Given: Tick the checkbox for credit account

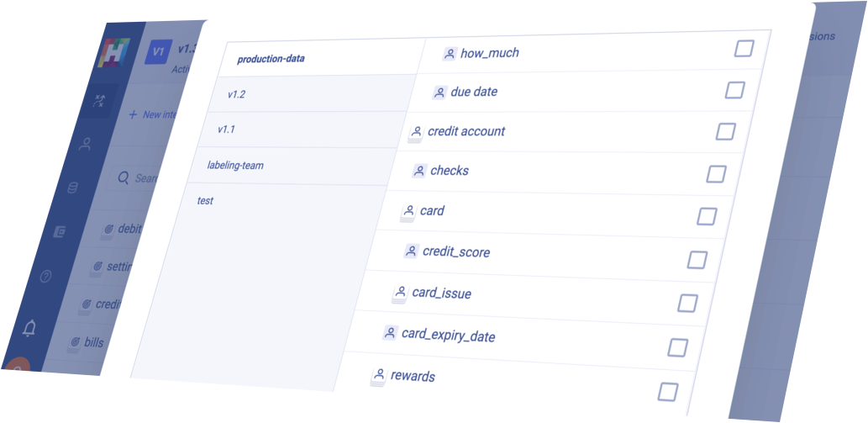Looking at the screenshot, I should tap(725, 132).
